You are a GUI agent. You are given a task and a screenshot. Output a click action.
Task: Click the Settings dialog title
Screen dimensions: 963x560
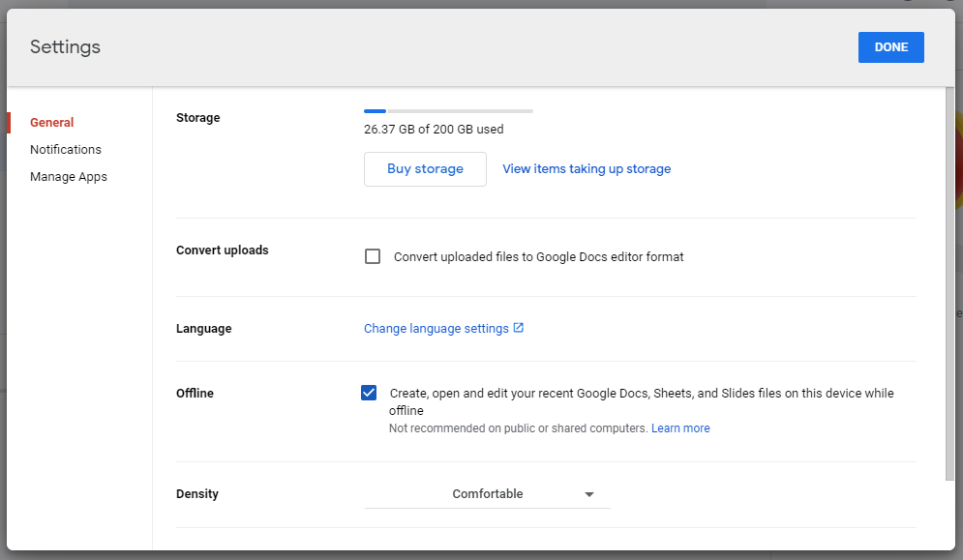pos(65,46)
